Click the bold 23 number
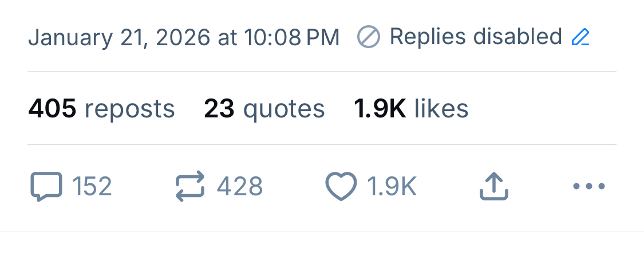This screenshot has height=256, width=644. point(219,109)
